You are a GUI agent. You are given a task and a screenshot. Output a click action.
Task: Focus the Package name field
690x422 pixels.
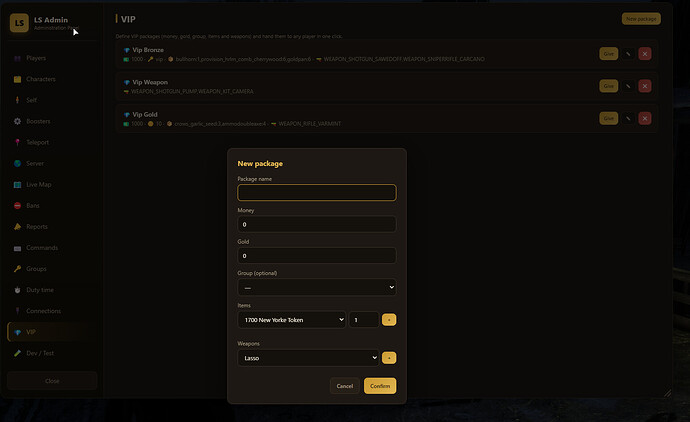[x=317, y=193]
